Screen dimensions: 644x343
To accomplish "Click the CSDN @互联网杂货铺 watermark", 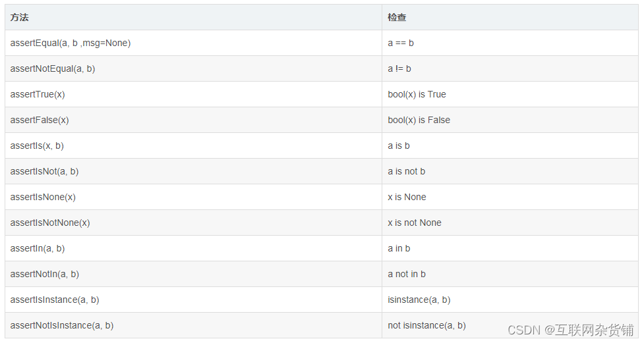I will 571,330.
